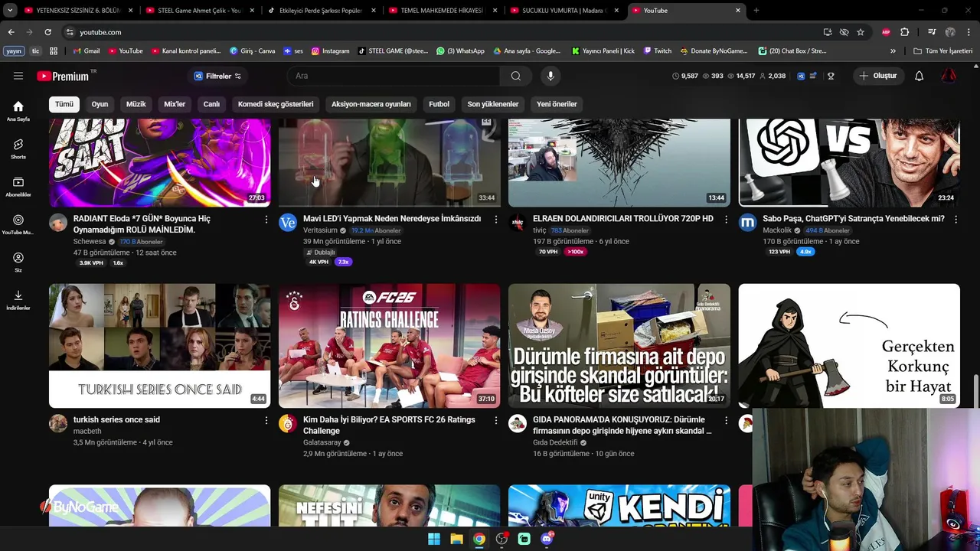Bookmark this page with star icon

(x=861, y=32)
